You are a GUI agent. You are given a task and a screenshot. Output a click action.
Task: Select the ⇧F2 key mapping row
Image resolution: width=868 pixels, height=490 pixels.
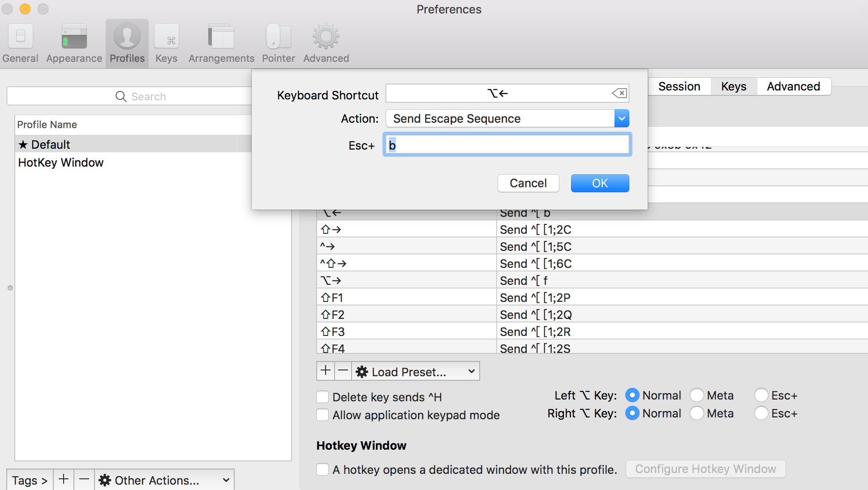click(592, 314)
